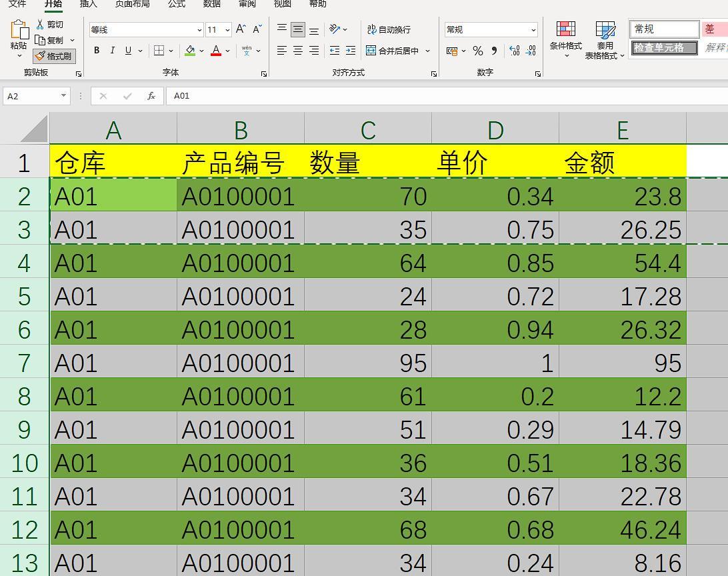The image size is (728, 576).
Task: Switch to the 页面布局 tab
Action: pyautogui.click(x=132, y=4)
